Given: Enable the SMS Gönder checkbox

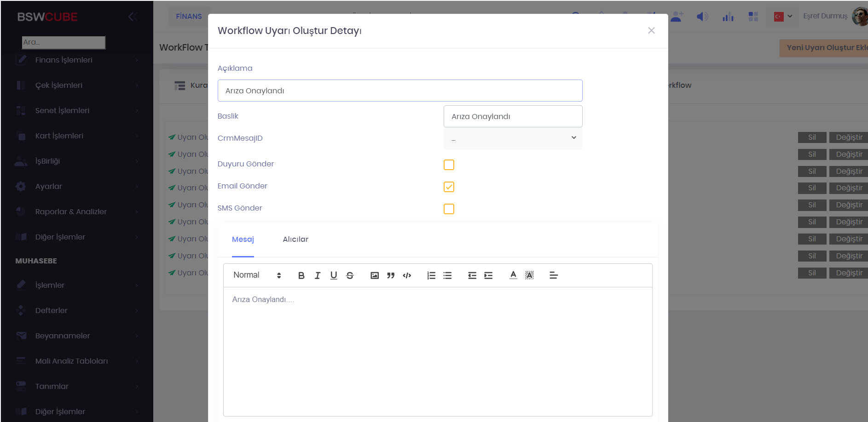Looking at the screenshot, I should point(449,209).
